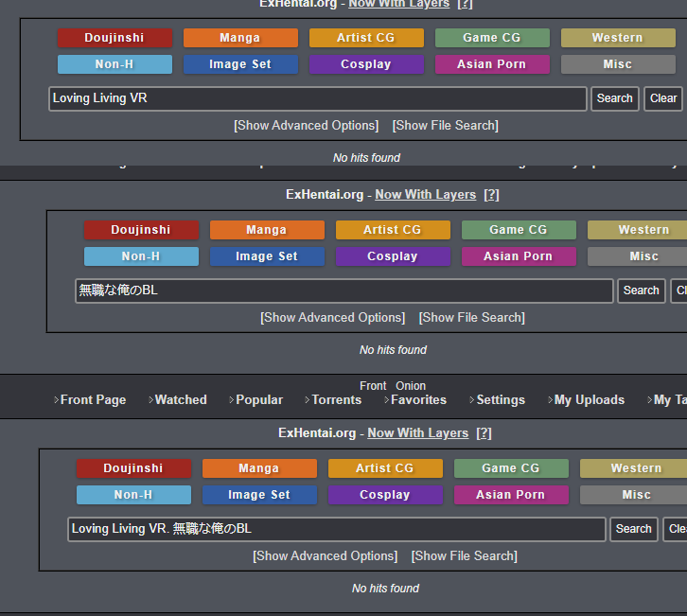The image size is (687, 616).
Task: Toggle Manga category in the top search panel
Action: [240, 38]
